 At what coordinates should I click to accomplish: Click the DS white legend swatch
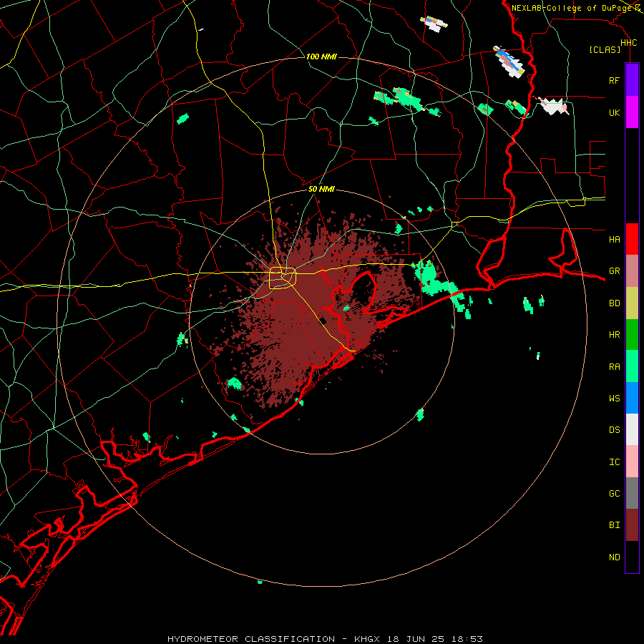[x=632, y=429]
